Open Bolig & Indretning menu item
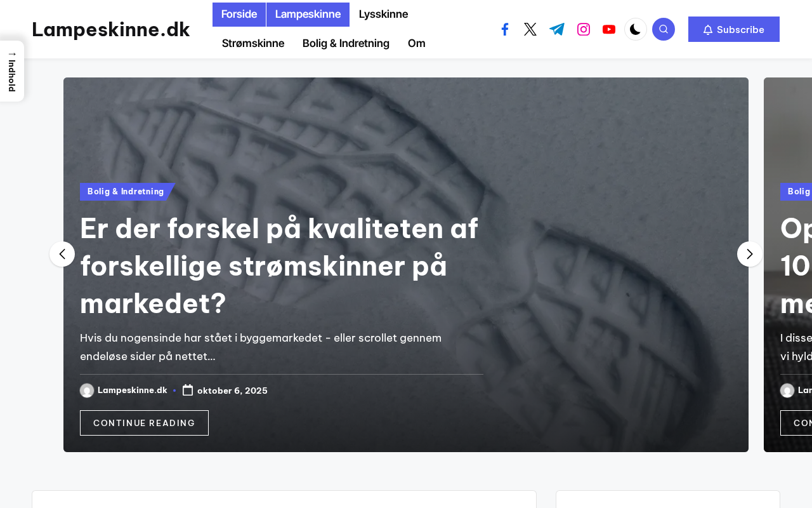This screenshot has width=812, height=508. coord(346,43)
